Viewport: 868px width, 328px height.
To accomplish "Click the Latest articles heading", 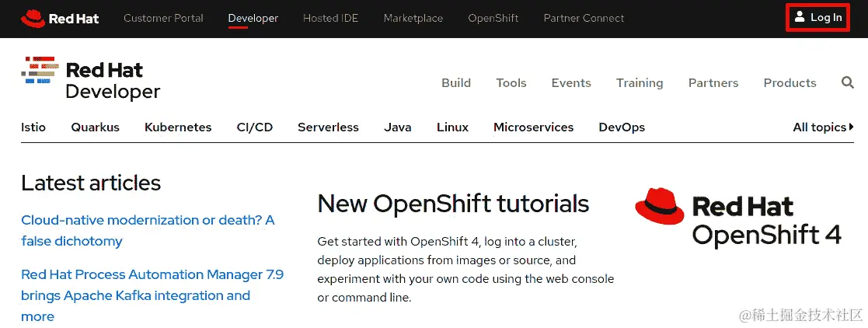I will click(91, 183).
